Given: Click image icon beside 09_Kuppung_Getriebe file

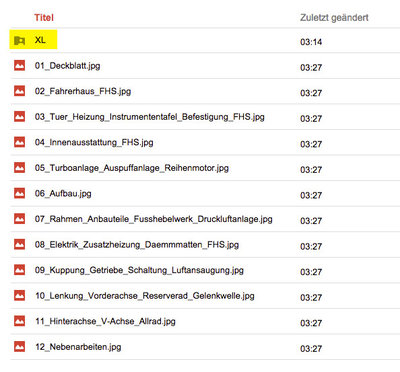Looking at the screenshot, I should [x=20, y=270].
